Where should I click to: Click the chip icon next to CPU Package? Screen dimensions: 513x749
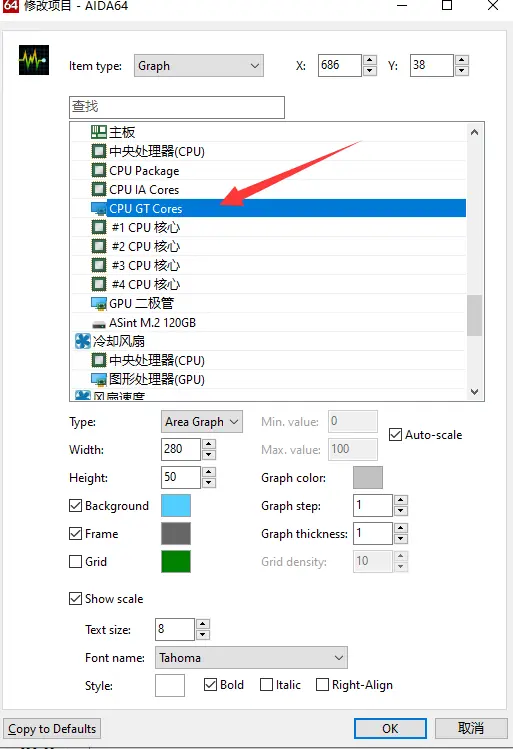(x=99, y=171)
